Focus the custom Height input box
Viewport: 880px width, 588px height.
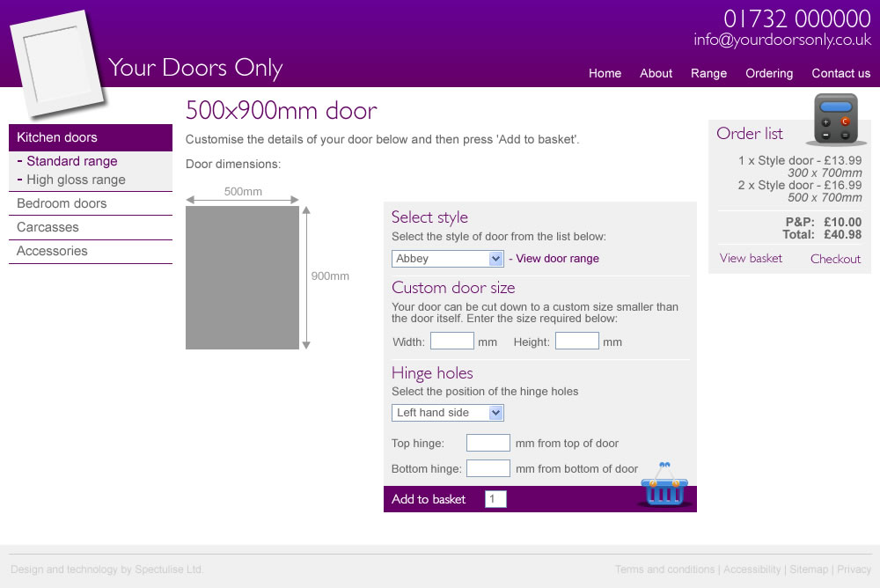pos(576,342)
